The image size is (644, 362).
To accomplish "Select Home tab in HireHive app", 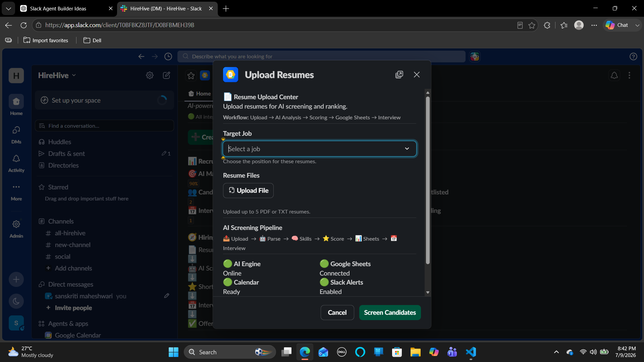I will [x=200, y=94].
